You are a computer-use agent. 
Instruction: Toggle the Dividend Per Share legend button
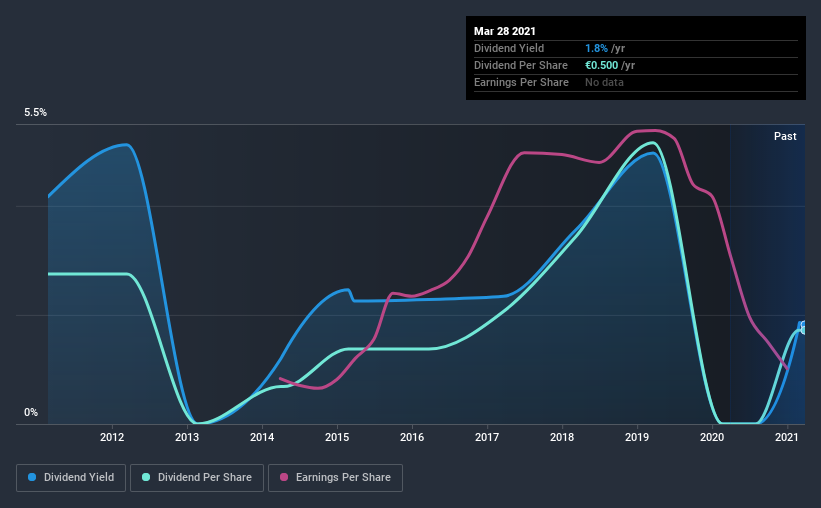(197, 478)
